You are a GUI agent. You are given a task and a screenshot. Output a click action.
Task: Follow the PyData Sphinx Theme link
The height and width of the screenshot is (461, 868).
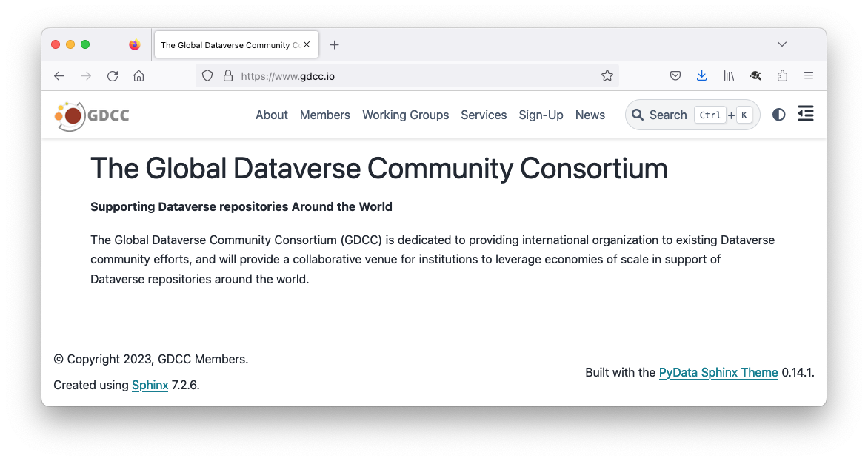click(718, 372)
